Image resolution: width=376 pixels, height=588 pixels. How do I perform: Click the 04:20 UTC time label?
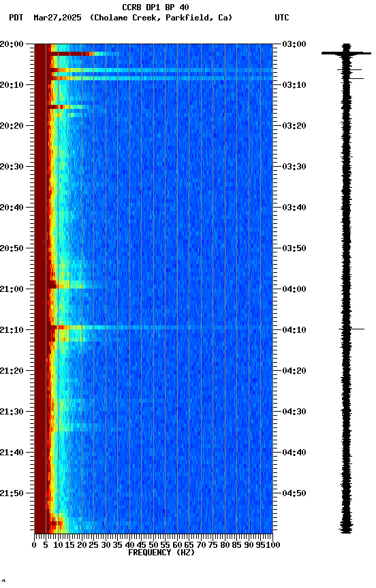coord(294,372)
